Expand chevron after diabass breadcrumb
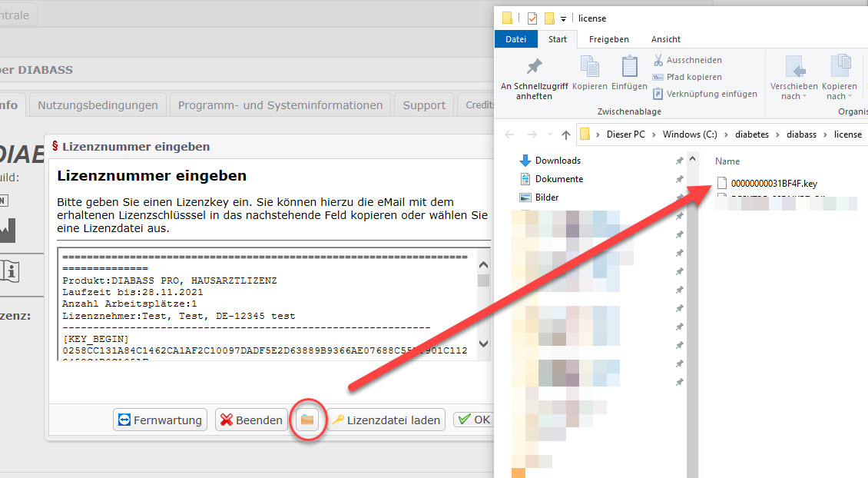 (826, 134)
